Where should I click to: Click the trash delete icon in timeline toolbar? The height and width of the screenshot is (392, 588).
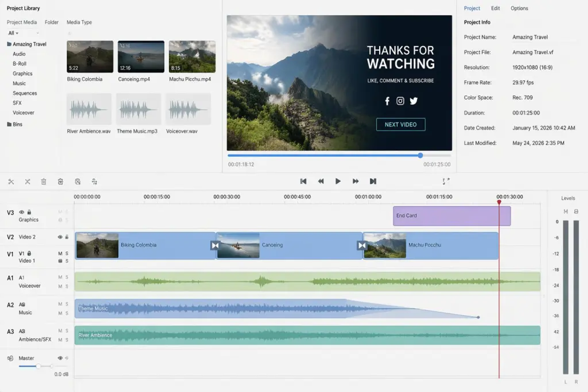tap(44, 181)
